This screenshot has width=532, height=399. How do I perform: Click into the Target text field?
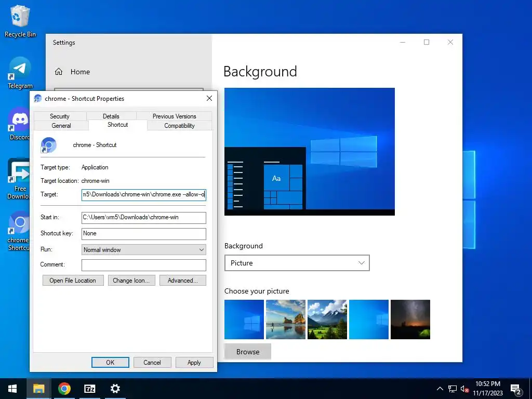[143, 194]
